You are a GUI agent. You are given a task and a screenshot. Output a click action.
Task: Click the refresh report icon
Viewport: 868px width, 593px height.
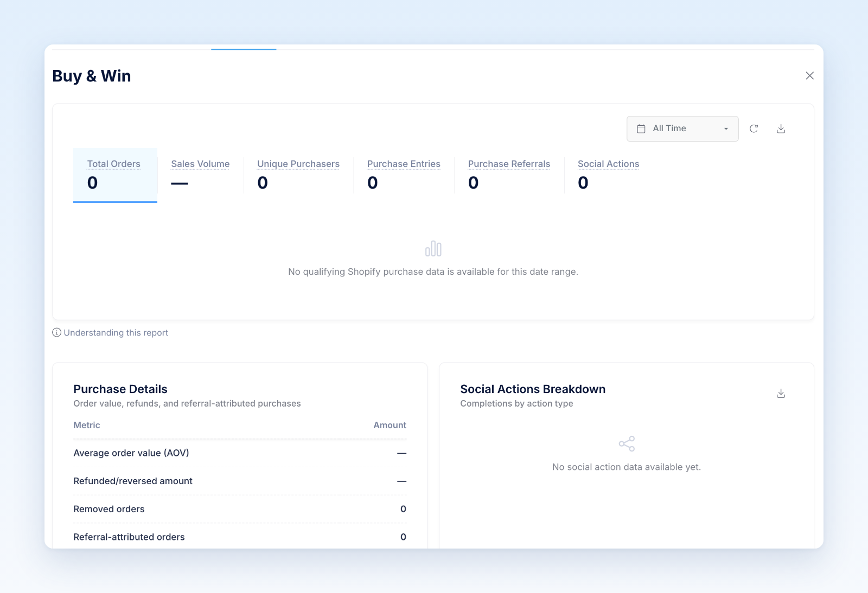[x=754, y=128]
